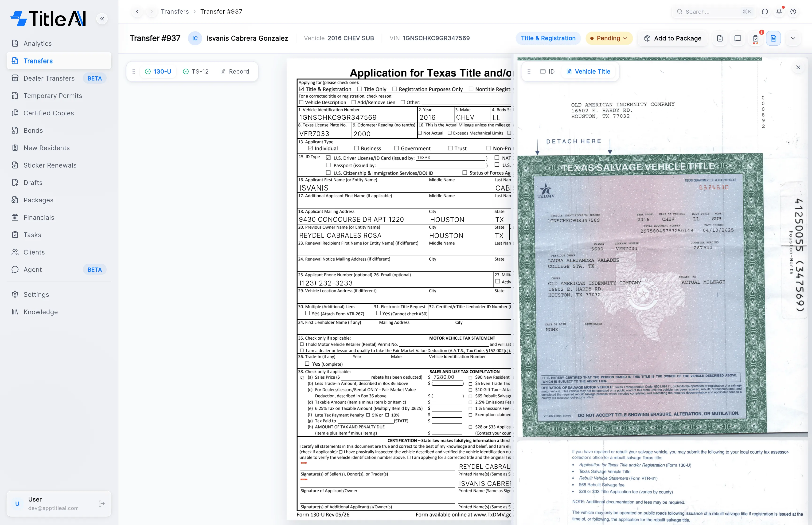
Task: Click the Add to Package button
Action: (x=673, y=38)
